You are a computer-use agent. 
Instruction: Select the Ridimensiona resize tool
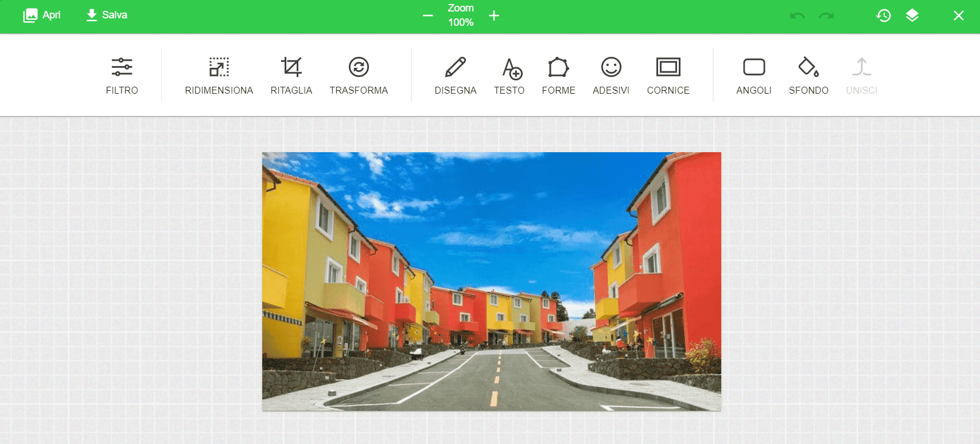(x=219, y=75)
